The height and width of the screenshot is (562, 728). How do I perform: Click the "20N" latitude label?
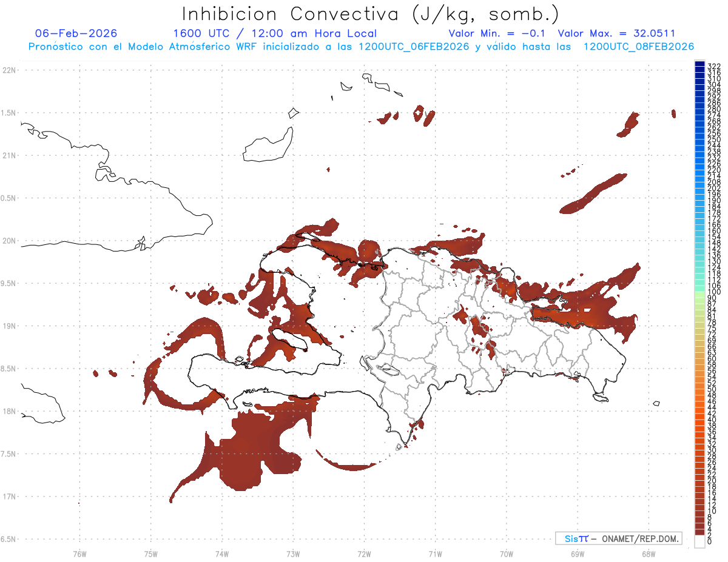[10, 241]
